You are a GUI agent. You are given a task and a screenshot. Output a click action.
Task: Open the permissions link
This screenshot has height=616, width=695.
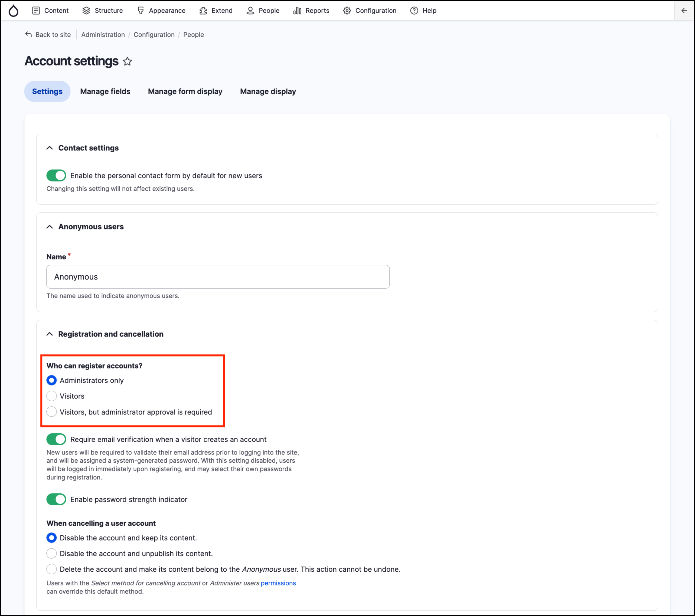[x=278, y=583]
